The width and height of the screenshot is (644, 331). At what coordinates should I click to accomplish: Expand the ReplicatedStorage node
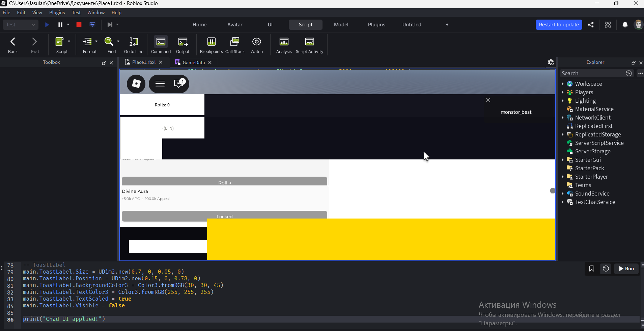562,134
